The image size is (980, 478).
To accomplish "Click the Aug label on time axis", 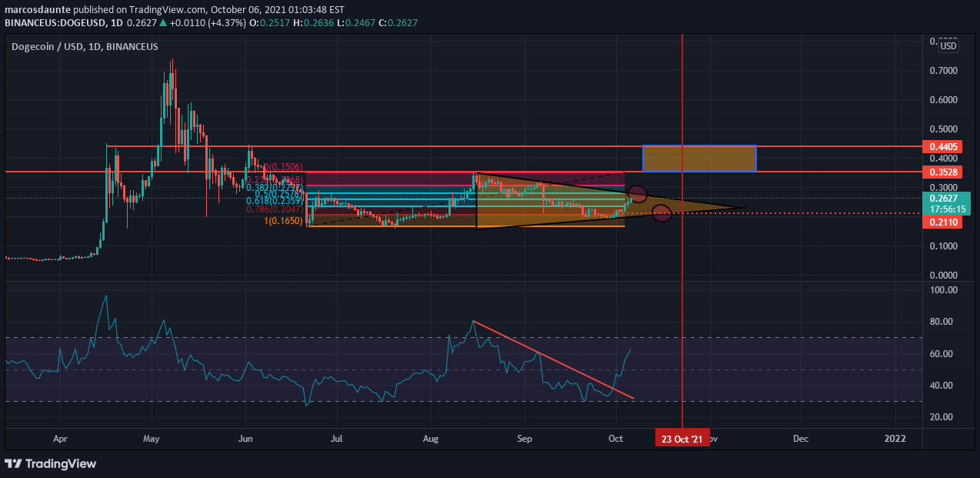I will coord(431,438).
